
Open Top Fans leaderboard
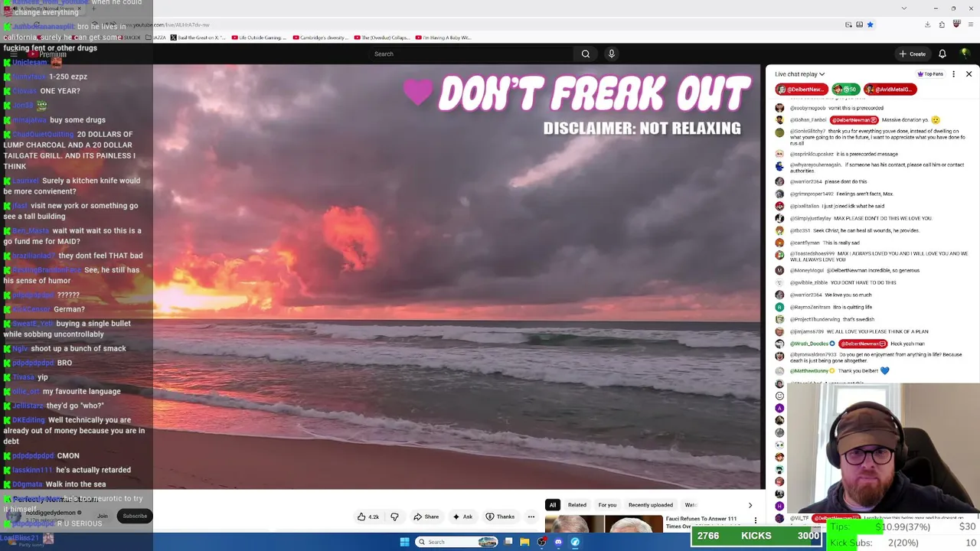tap(930, 74)
